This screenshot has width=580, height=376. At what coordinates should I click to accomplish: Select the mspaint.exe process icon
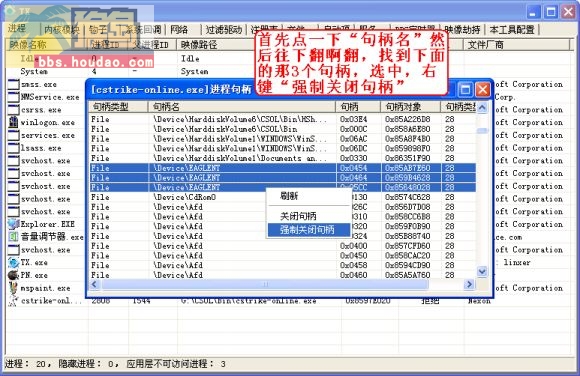(x=13, y=288)
